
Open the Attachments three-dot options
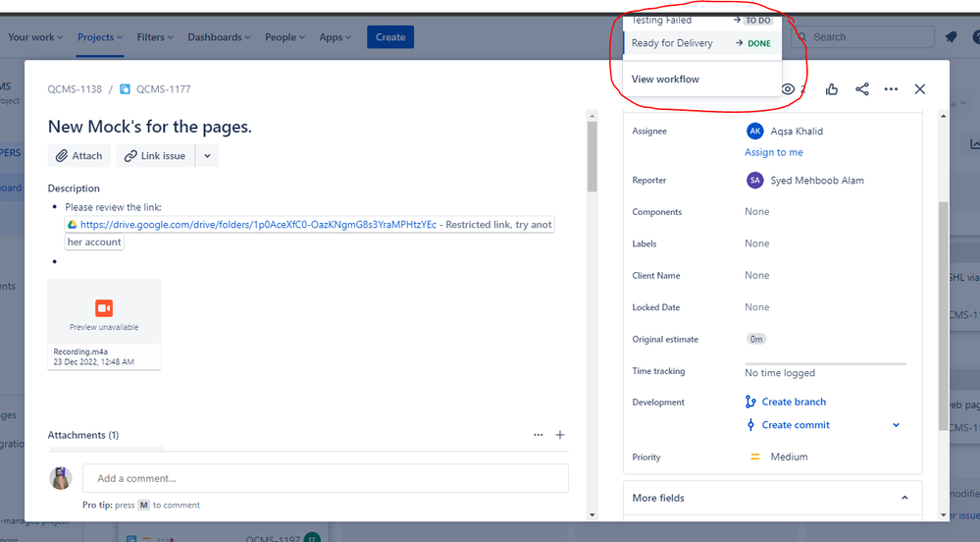(x=539, y=434)
